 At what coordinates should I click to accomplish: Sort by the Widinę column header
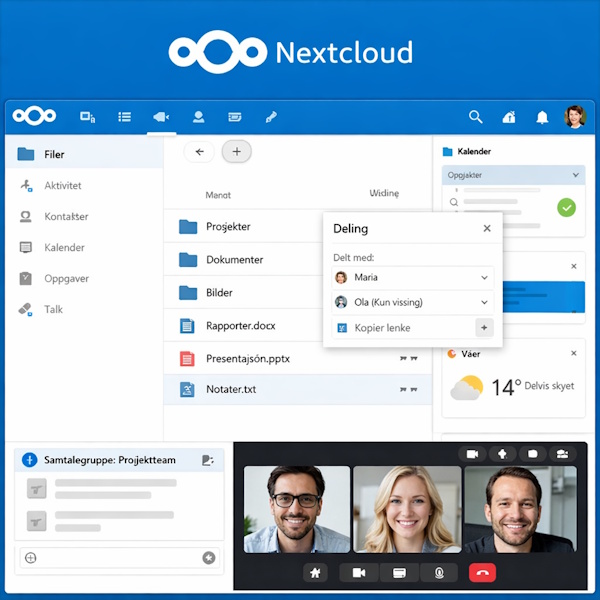point(384,193)
